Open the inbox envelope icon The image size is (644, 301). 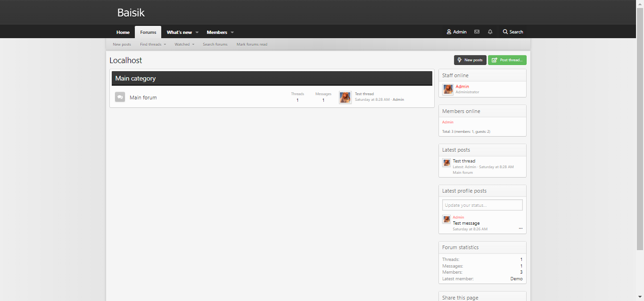point(477,32)
